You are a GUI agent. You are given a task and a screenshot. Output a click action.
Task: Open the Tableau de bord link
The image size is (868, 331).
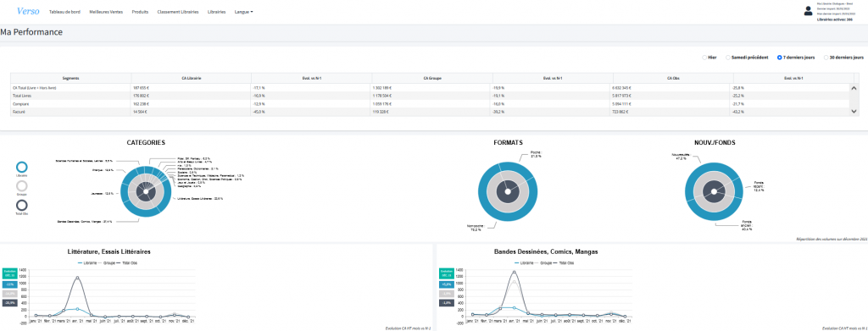(64, 12)
